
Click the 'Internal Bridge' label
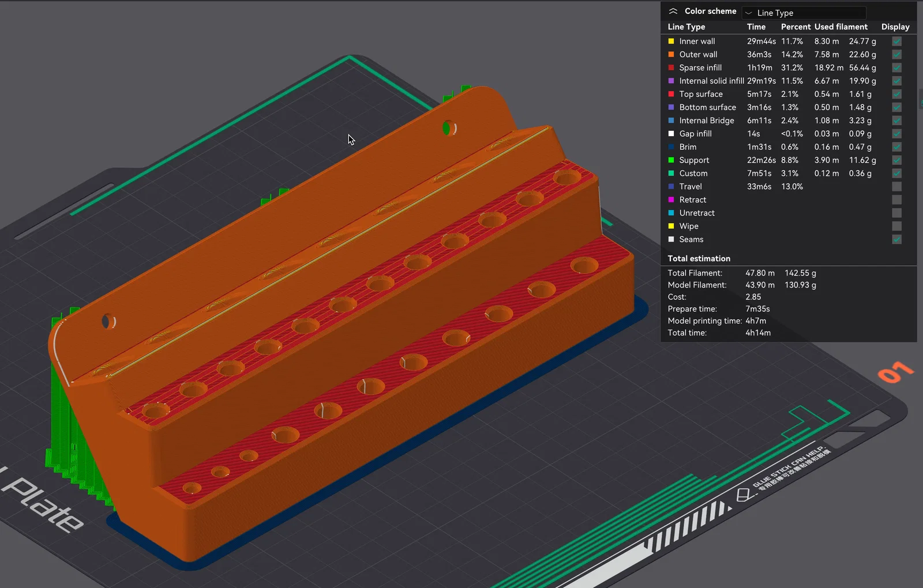[707, 121]
